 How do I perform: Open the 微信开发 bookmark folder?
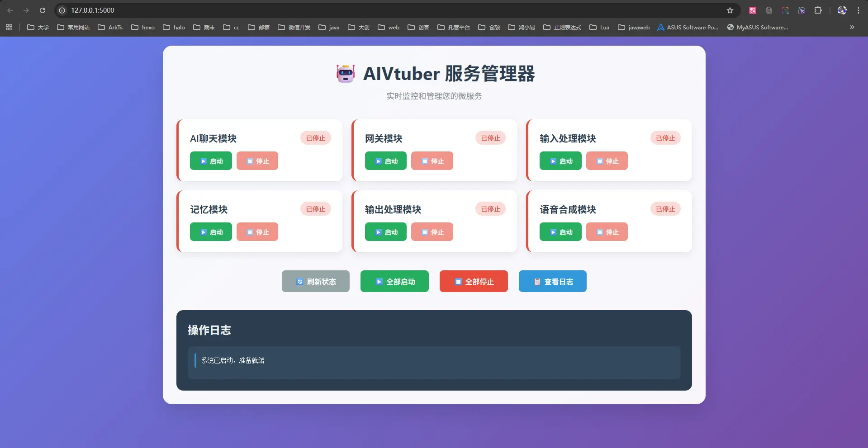[x=294, y=28]
